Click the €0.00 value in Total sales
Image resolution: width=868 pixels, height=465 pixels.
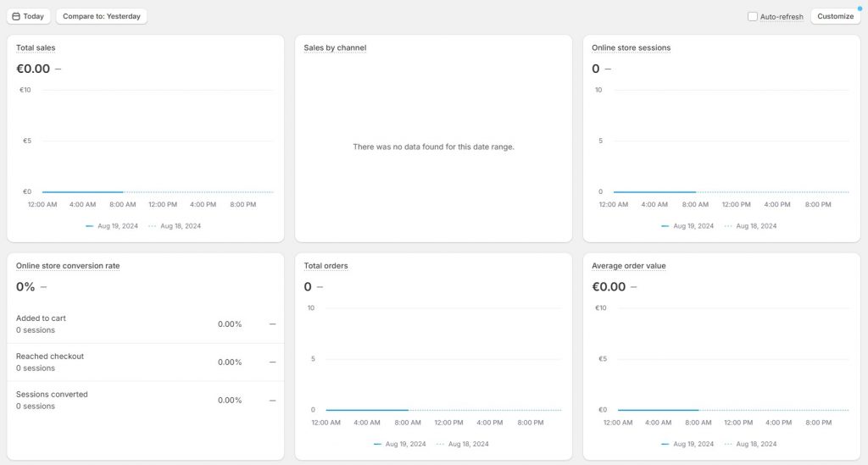[x=33, y=69]
